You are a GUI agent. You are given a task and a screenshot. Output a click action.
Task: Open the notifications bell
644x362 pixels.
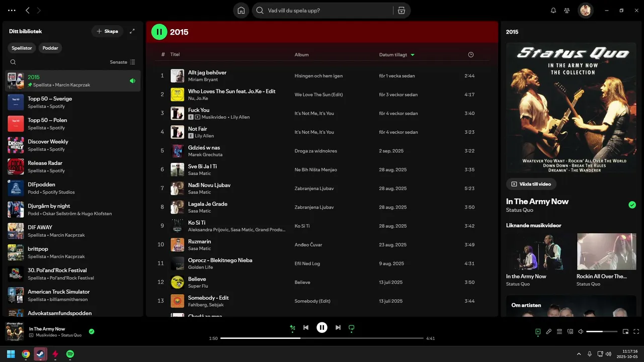pyautogui.click(x=553, y=11)
